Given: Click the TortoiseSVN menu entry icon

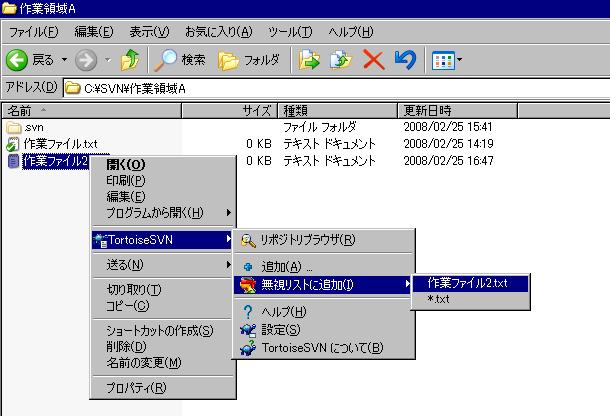Looking at the screenshot, I should point(101,240).
